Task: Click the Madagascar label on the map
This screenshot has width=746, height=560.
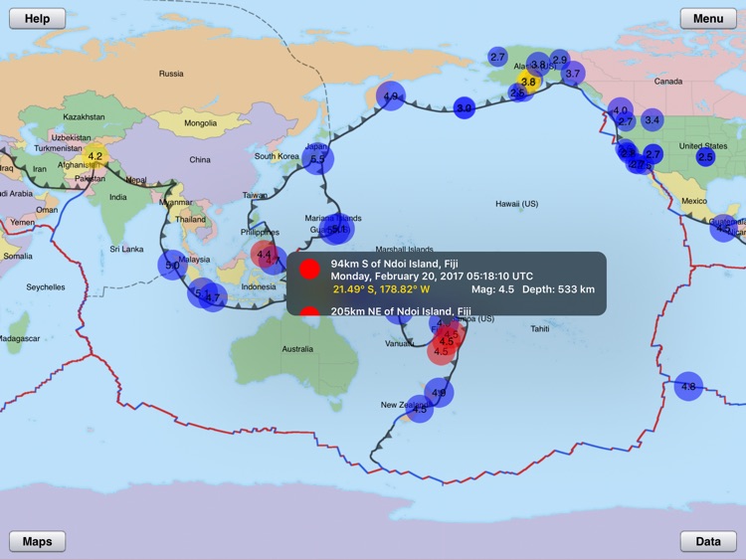Action: point(20,338)
